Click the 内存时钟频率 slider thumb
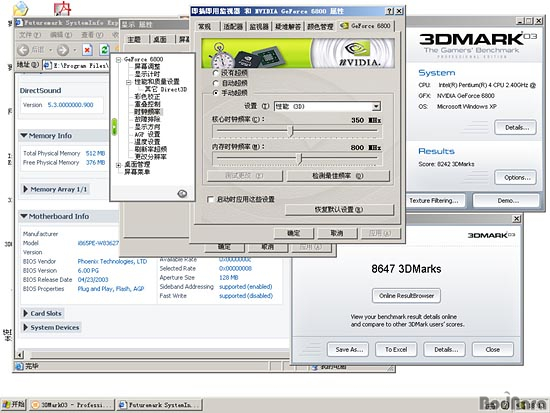The image size is (550, 413). pyautogui.click(x=299, y=159)
